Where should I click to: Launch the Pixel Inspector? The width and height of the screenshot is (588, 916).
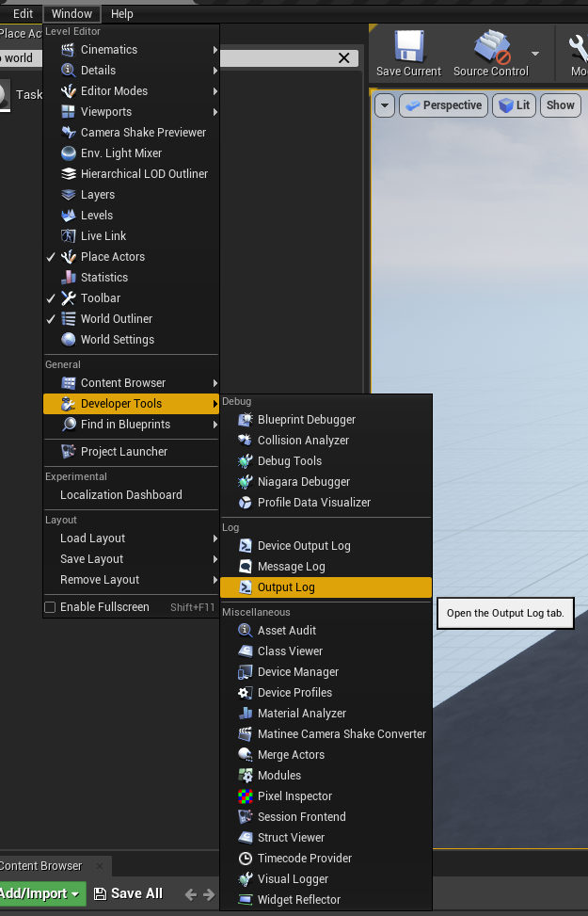coord(294,796)
